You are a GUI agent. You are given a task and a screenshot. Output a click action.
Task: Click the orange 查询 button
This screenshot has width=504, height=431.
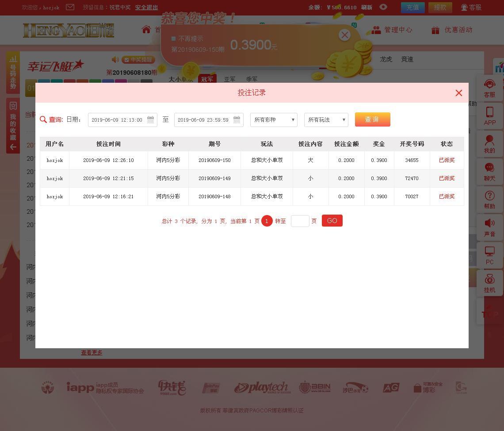[x=372, y=119]
